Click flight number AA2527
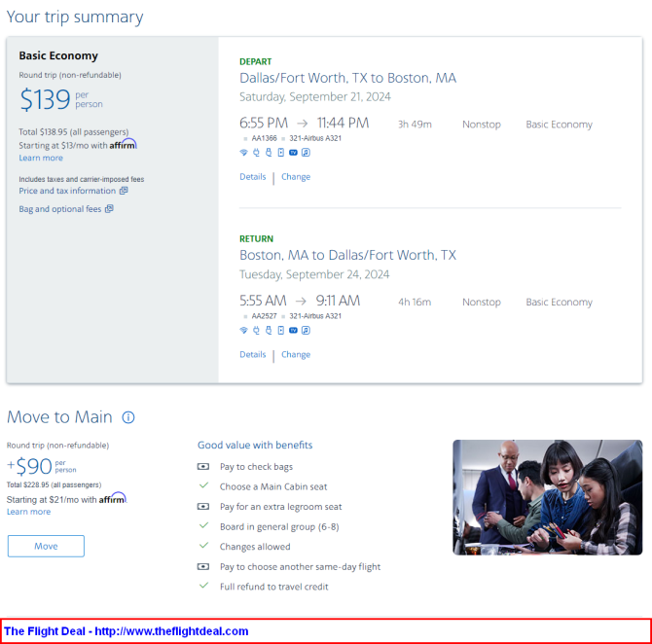 (264, 316)
